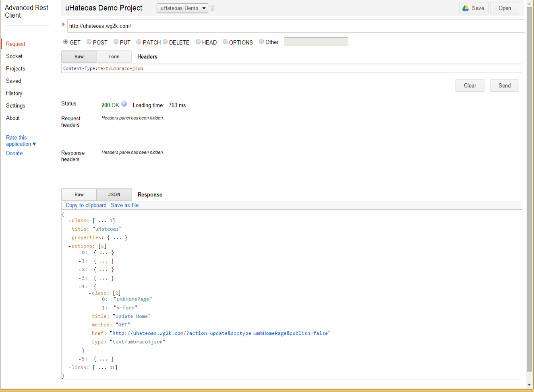The image size is (534, 392).
Task: Switch to the Raw response tab
Action: [x=79, y=195]
